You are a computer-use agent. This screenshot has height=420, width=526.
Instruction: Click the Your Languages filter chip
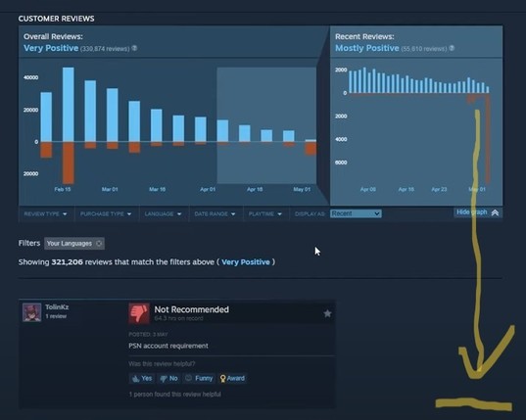[74, 244]
